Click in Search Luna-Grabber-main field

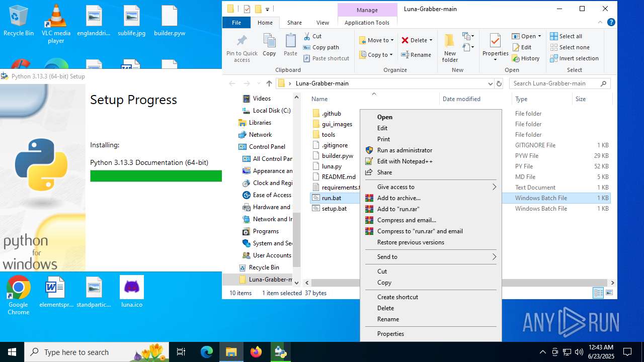pyautogui.click(x=559, y=83)
